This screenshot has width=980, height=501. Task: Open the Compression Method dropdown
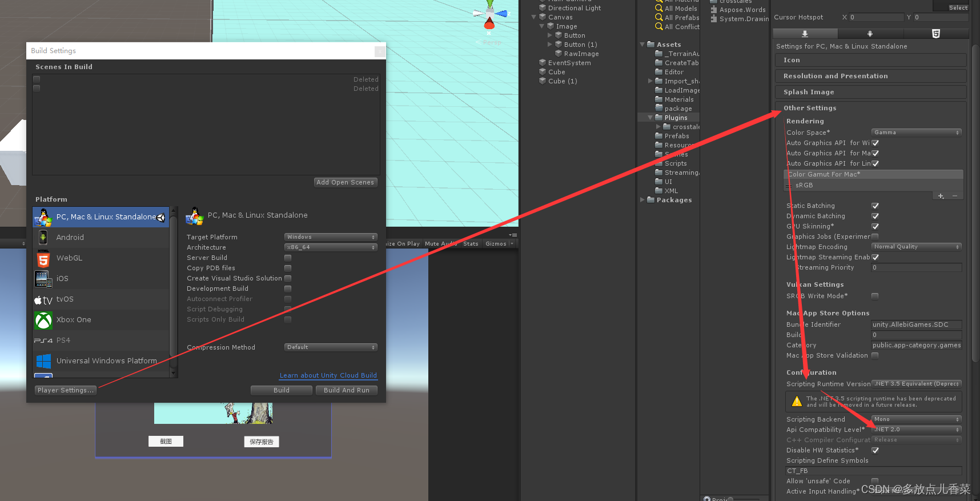coord(331,347)
